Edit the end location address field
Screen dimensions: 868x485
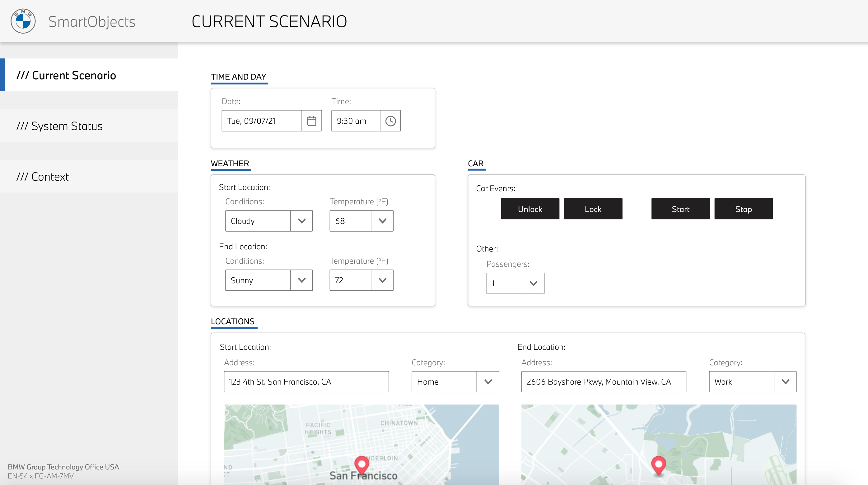tap(604, 381)
